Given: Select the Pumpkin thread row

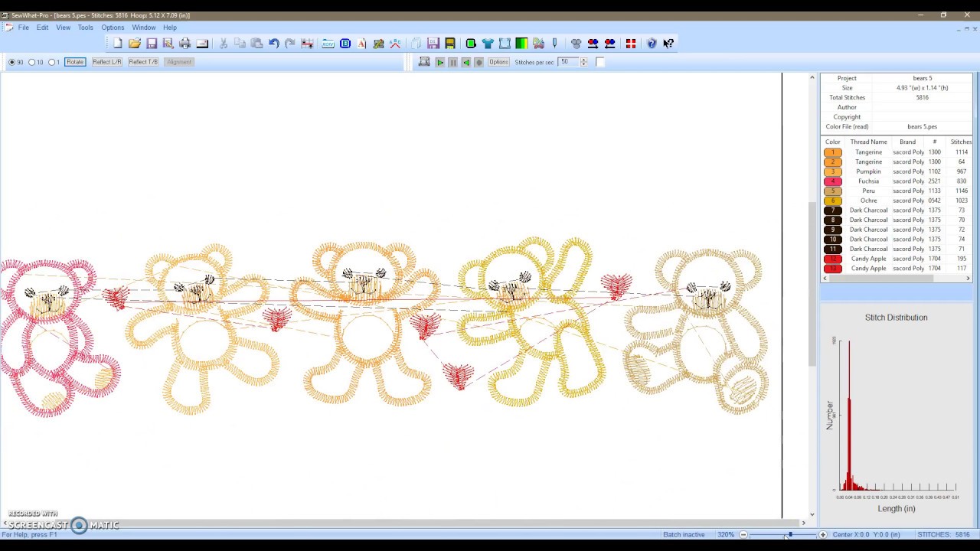Looking at the screenshot, I should click(x=897, y=171).
